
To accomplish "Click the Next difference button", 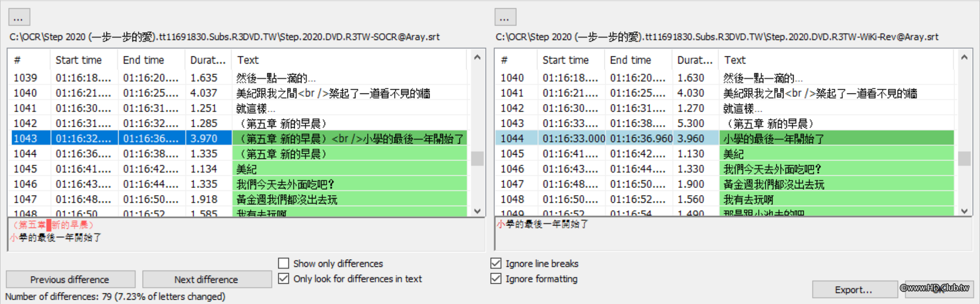I will 206,279.
